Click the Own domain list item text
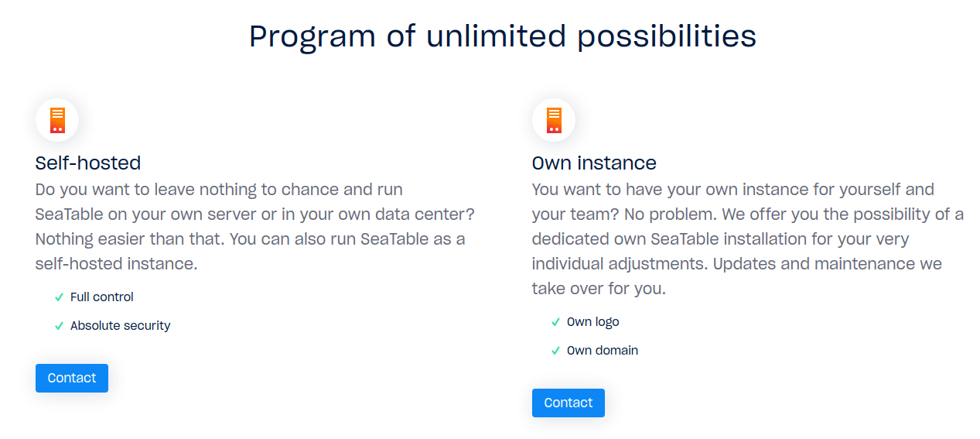Viewport: 980px width, 439px height. (x=603, y=351)
